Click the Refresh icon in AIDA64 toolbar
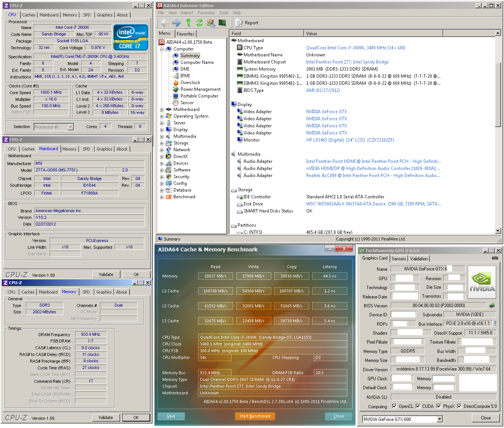 (200, 23)
